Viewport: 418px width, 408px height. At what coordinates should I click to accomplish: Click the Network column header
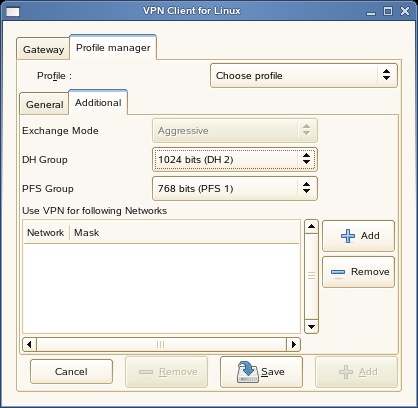click(x=46, y=232)
